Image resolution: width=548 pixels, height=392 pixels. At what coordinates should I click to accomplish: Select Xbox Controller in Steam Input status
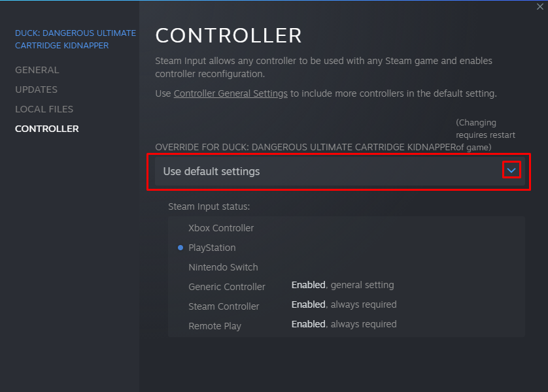(221, 228)
